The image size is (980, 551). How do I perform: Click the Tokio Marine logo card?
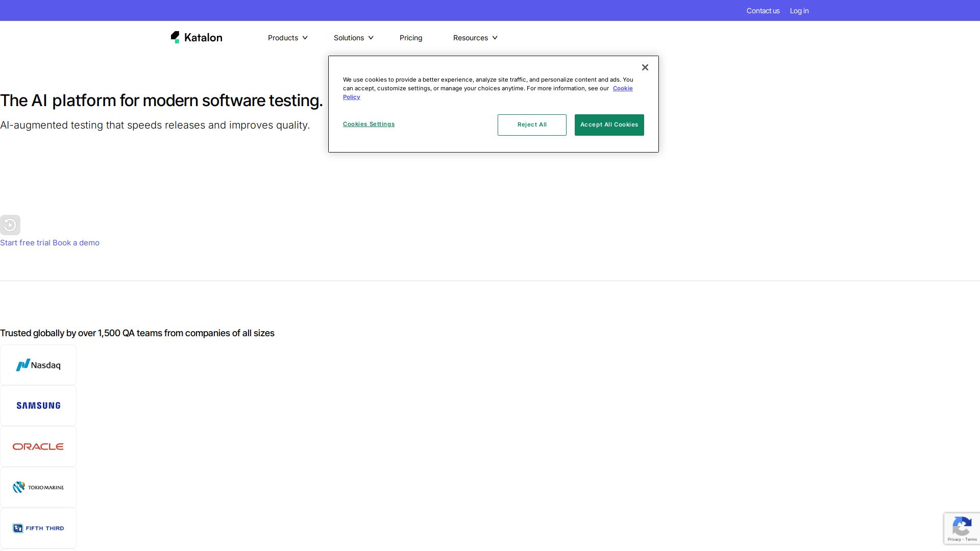[x=38, y=487]
